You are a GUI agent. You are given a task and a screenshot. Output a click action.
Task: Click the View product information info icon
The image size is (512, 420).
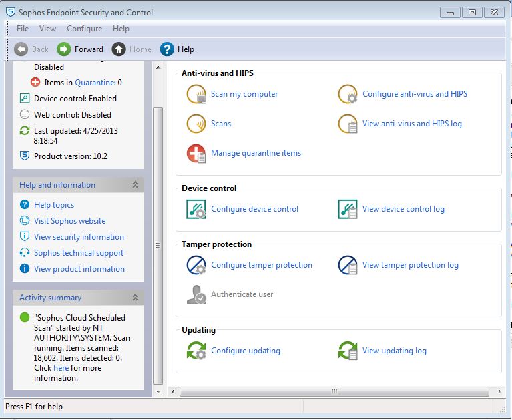(25, 268)
